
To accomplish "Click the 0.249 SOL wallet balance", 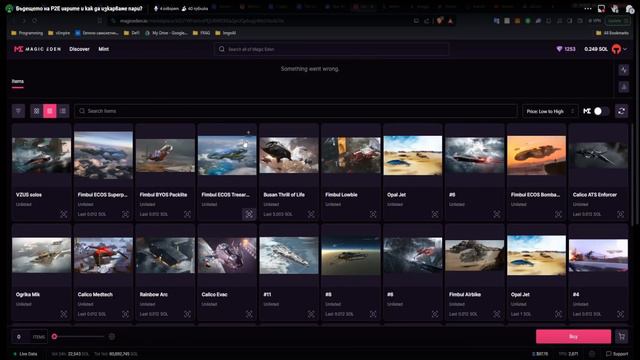I will [x=596, y=49].
